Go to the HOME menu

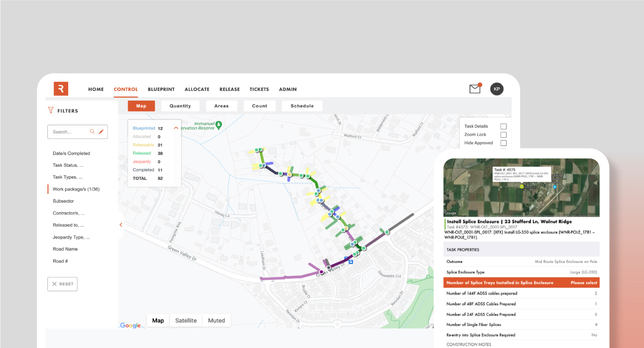(96, 89)
